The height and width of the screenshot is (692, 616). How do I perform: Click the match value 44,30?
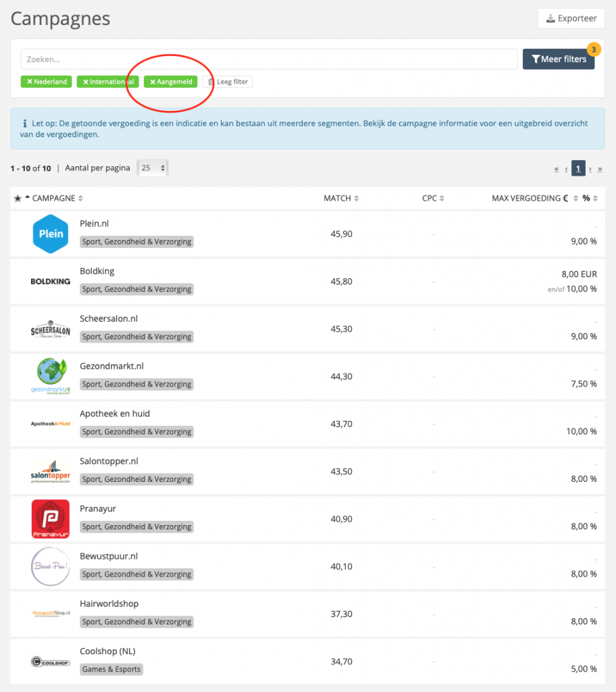pos(341,376)
